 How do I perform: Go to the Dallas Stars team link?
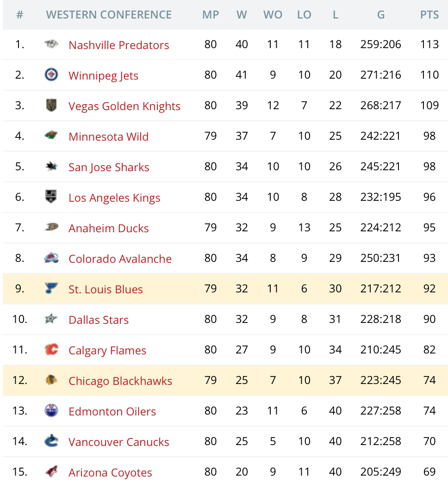coord(99,320)
